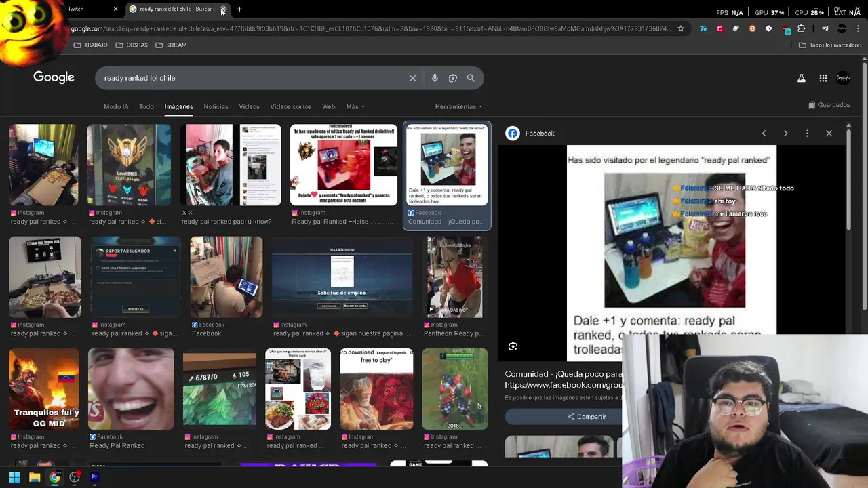This screenshot has width=868, height=488.
Task: Close the Twitch tab
Action: click(115, 9)
